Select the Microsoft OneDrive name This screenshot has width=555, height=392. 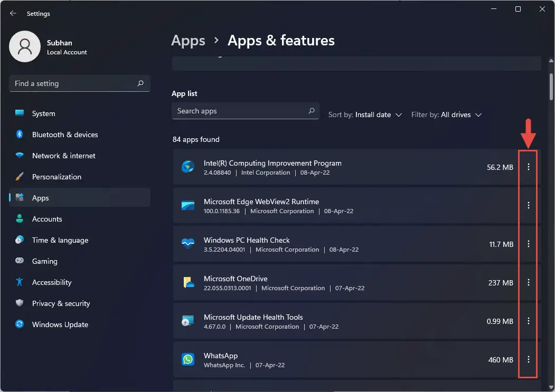click(236, 279)
